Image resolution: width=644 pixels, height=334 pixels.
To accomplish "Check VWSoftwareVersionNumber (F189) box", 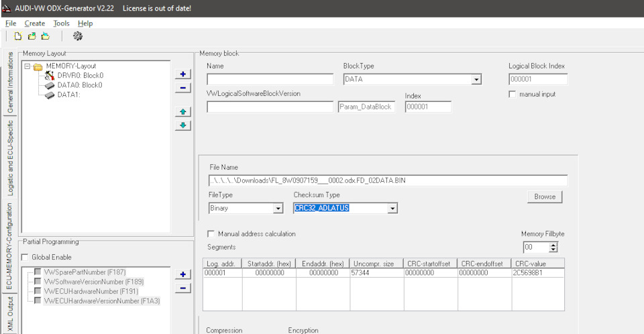I will coord(38,282).
